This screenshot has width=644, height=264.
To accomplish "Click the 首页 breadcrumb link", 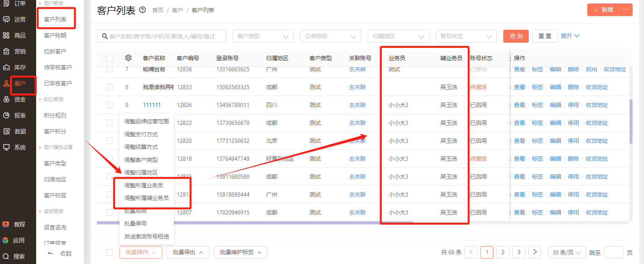I will (x=157, y=10).
